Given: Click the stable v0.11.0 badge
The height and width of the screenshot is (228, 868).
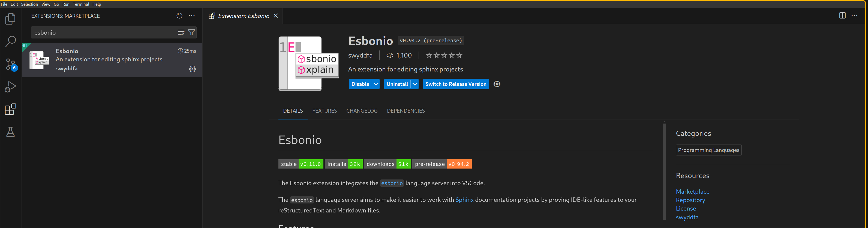Looking at the screenshot, I should (301, 164).
